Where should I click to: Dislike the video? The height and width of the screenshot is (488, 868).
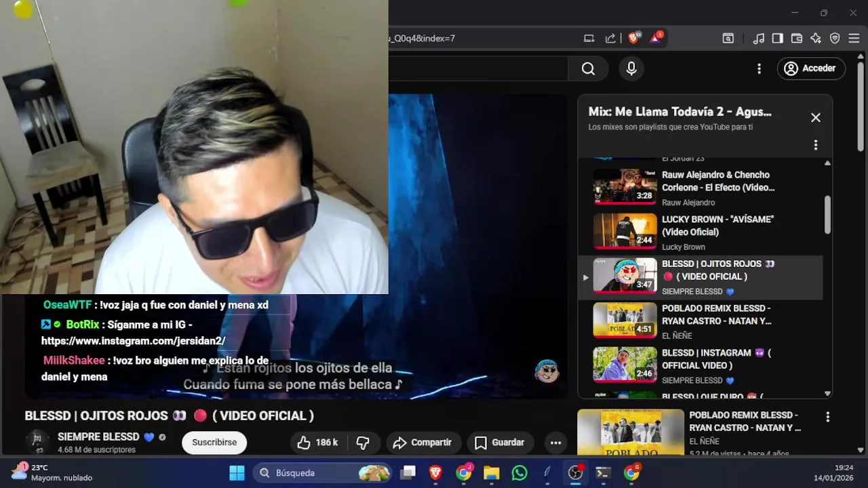coord(363,443)
